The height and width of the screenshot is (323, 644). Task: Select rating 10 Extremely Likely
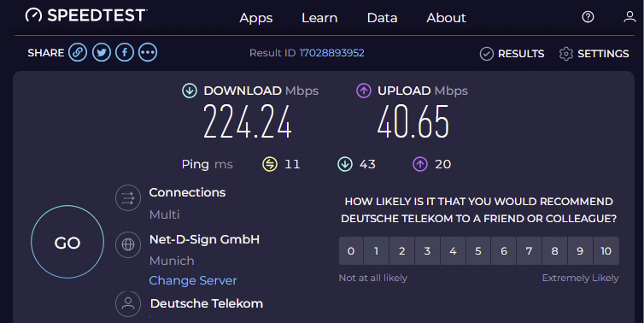606,250
